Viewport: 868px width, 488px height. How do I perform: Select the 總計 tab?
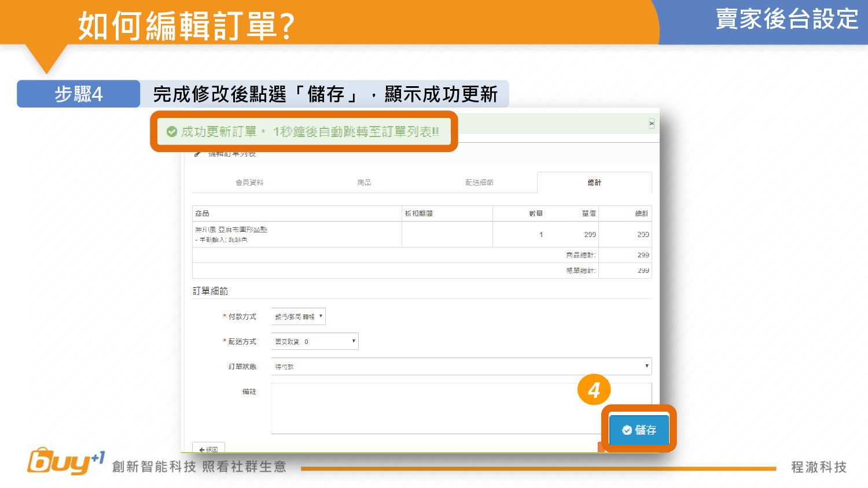[594, 183]
